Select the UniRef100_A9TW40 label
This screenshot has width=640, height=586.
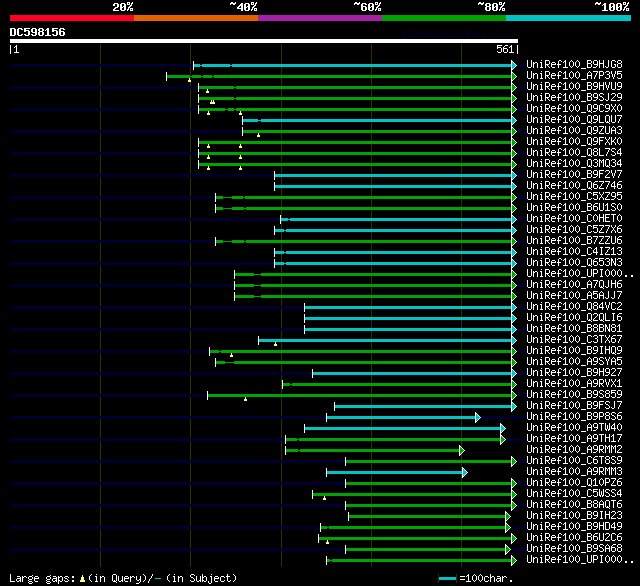coord(574,428)
